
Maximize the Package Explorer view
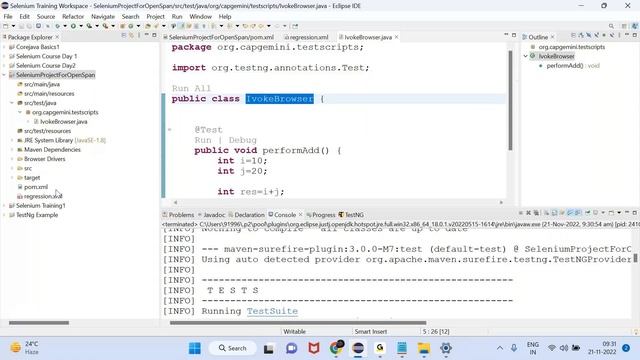(154, 36)
